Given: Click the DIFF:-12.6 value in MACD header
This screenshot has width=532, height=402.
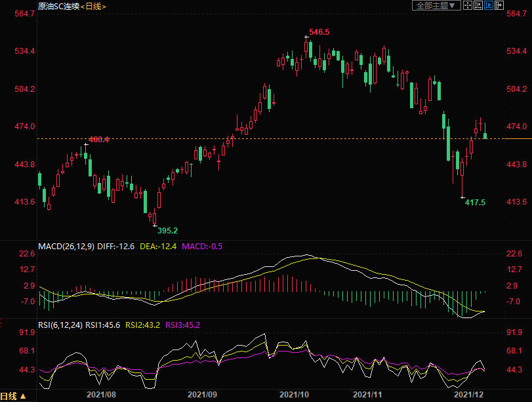Looking at the screenshot, I should click(x=116, y=247).
